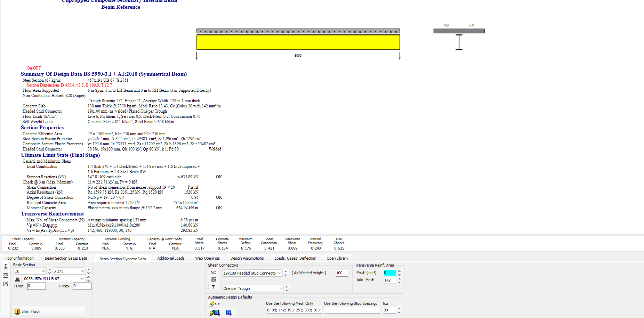Increase the Add. Mesh value with up arrow
Image resolution: width=644 pixels, height=318 pixels.
tap(399, 278)
